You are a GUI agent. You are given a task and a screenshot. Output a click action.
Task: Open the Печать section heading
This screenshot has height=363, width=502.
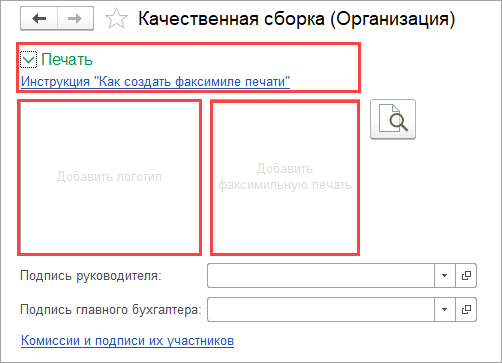point(67,60)
